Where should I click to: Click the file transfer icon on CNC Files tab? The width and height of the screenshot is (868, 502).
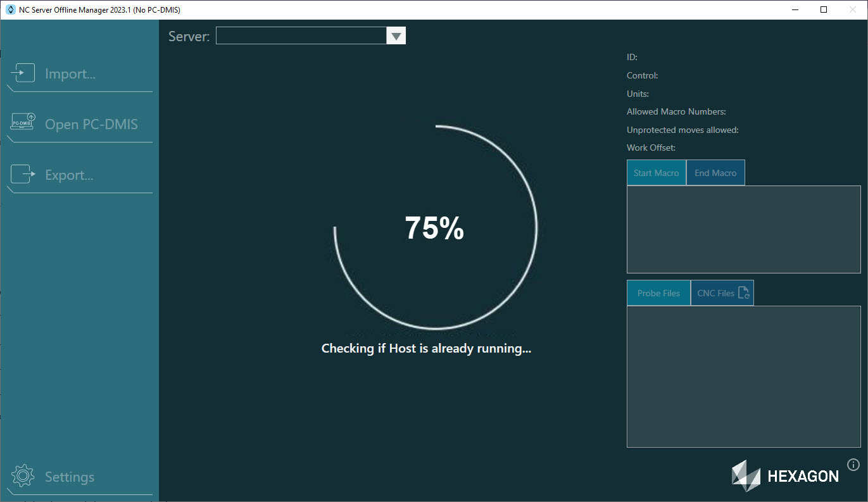click(742, 291)
